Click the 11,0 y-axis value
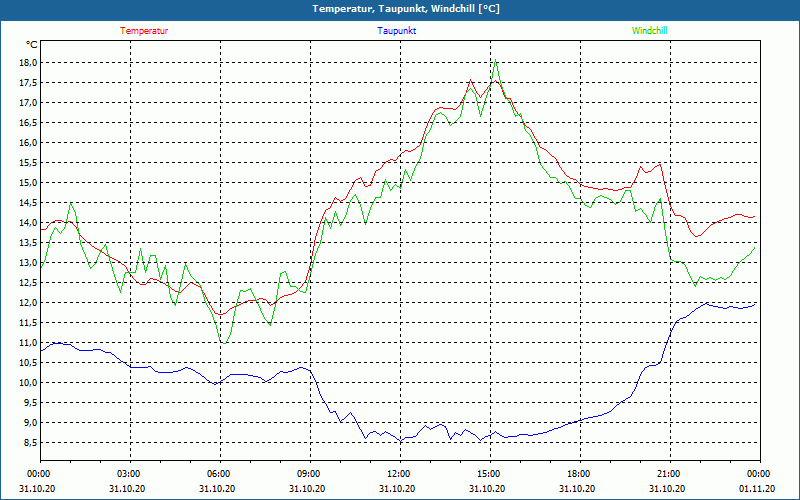 click(x=29, y=342)
